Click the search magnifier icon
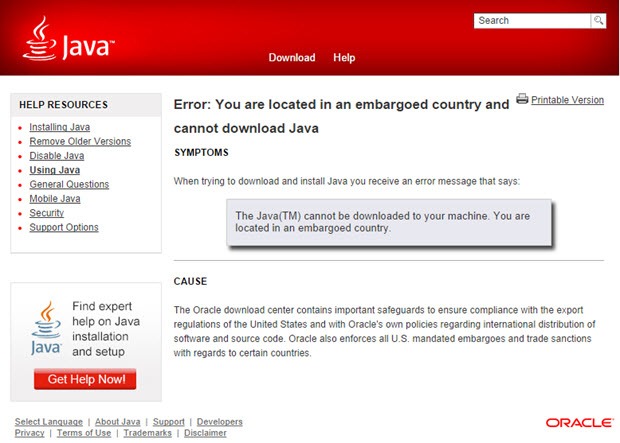Image resolution: width=620 pixels, height=443 pixels. [598, 21]
